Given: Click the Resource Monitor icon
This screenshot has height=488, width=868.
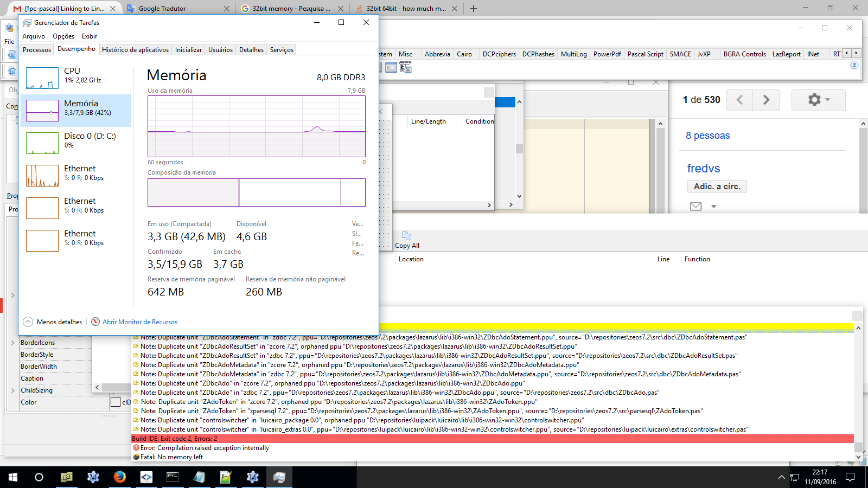Looking at the screenshot, I should coord(95,322).
